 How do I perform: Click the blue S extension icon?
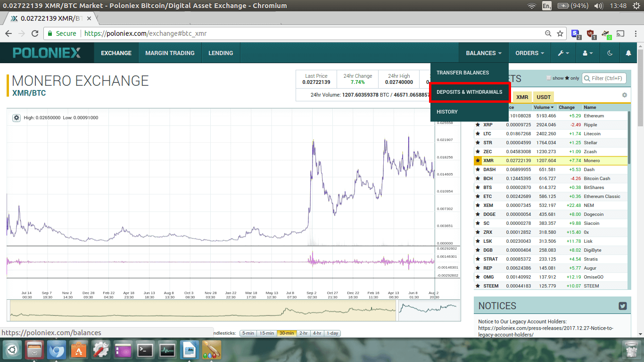[x=576, y=33]
